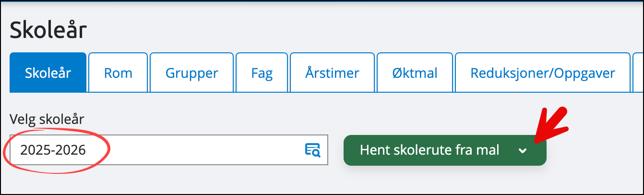This screenshot has height=195, width=644.
Task: Open the Grupper tab
Action: click(x=192, y=73)
